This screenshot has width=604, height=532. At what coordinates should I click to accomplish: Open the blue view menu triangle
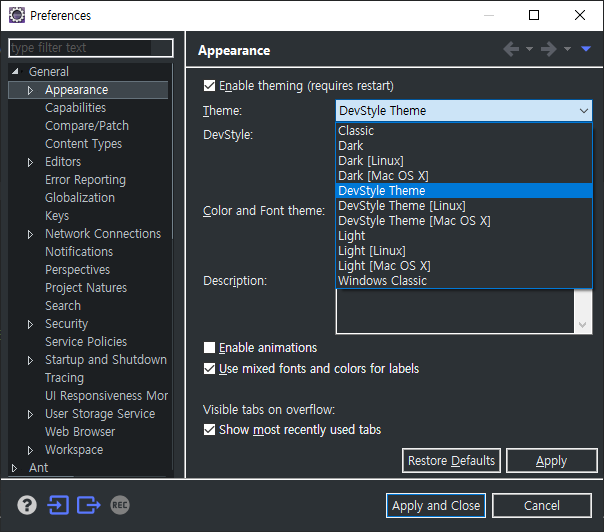pyautogui.click(x=586, y=49)
